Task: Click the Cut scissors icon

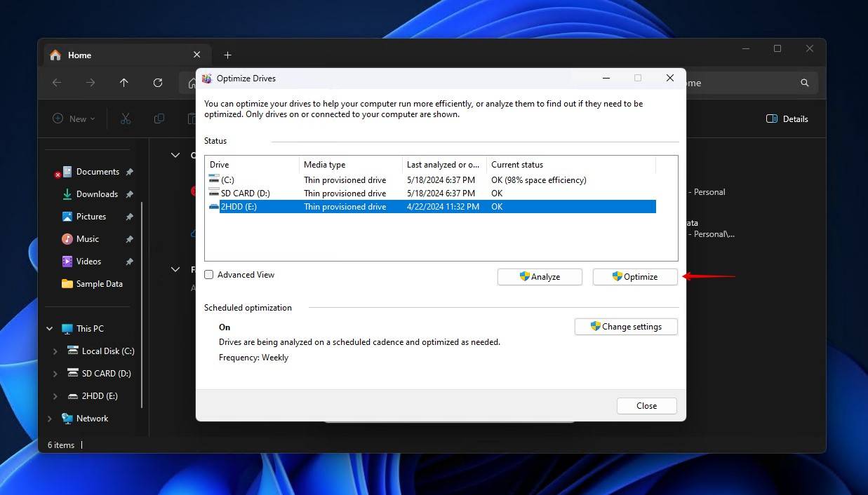Action: click(x=126, y=119)
